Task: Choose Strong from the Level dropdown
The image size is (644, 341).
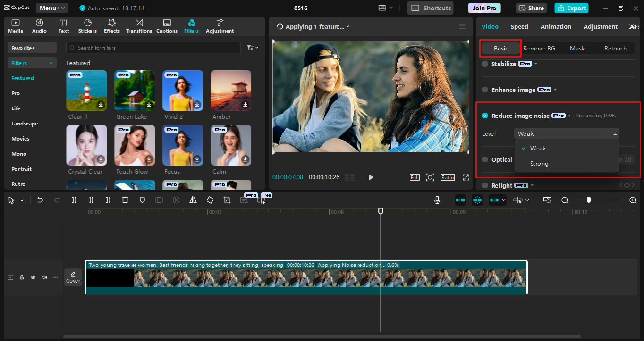Action: click(x=539, y=164)
